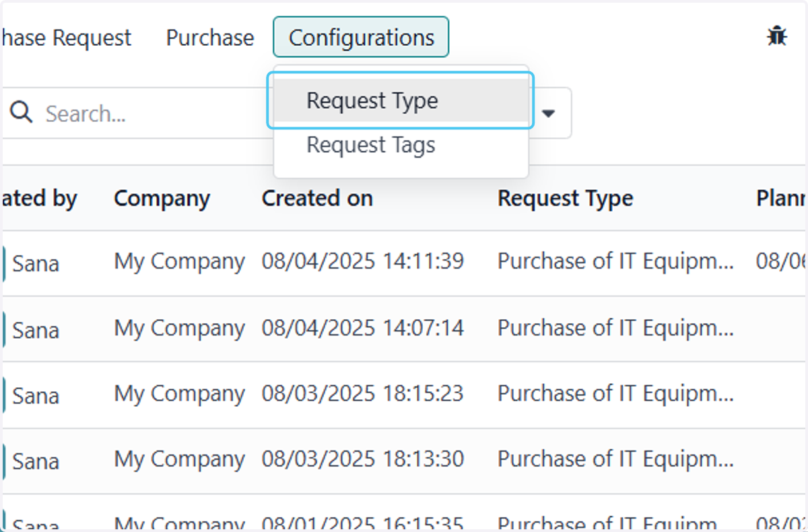Click the bug debug icon
This screenshot has height=532, width=808.
(777, 36)
